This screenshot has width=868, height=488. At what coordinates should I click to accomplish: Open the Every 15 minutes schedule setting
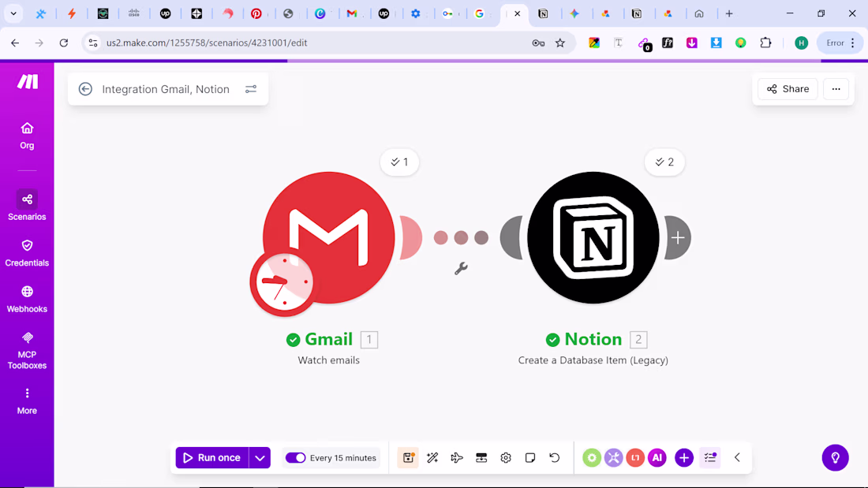[x=343, y=457]
